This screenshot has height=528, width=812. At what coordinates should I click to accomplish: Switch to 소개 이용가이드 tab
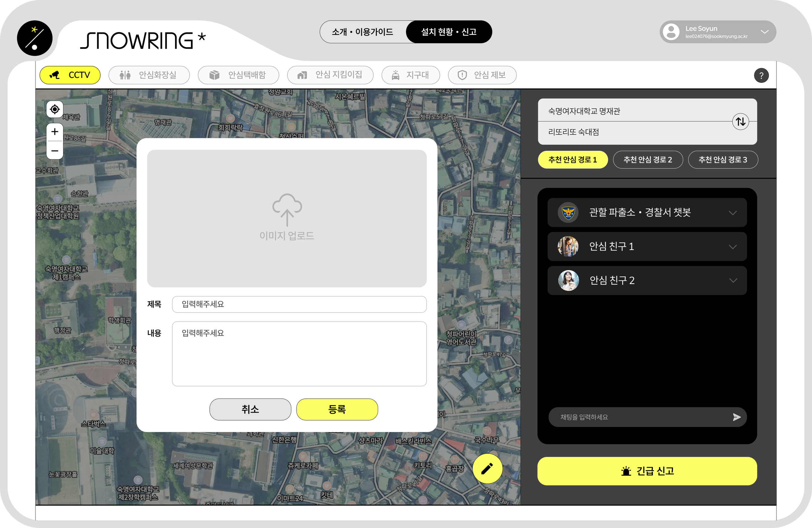(362, 32)
